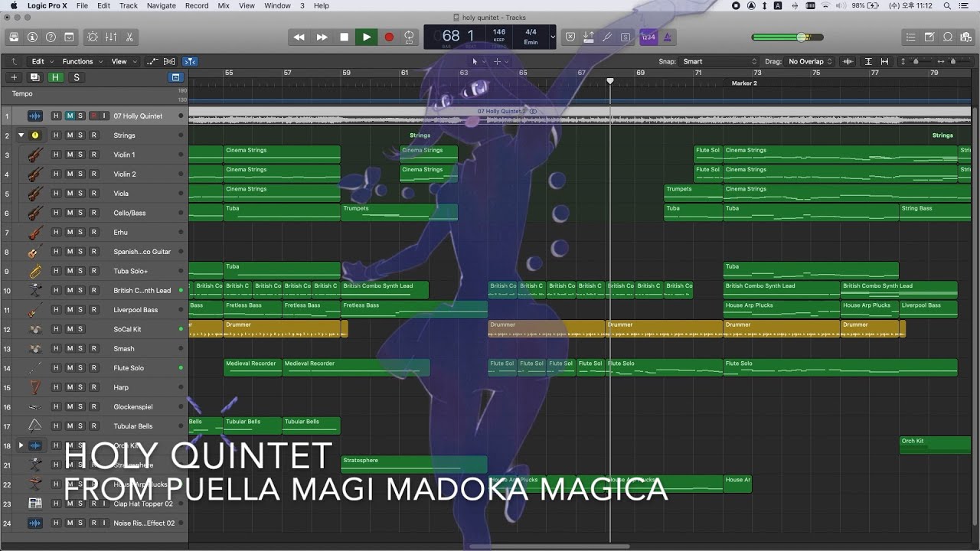This screenshot has width=980, height=551.
Task: Show Quick Help
Action: pyautogui.click(x=51, y=37)
